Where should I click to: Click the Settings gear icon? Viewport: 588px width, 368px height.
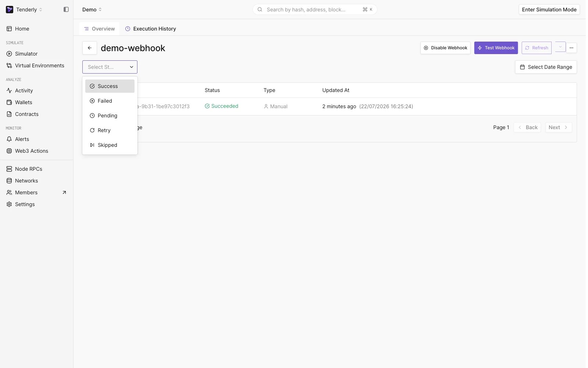pyautogui.click(x=9, y=204)
